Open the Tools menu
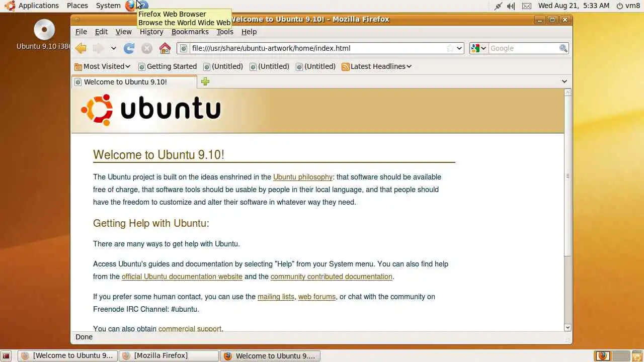Viewport: 644px width, 362px height. pos(225,32)
